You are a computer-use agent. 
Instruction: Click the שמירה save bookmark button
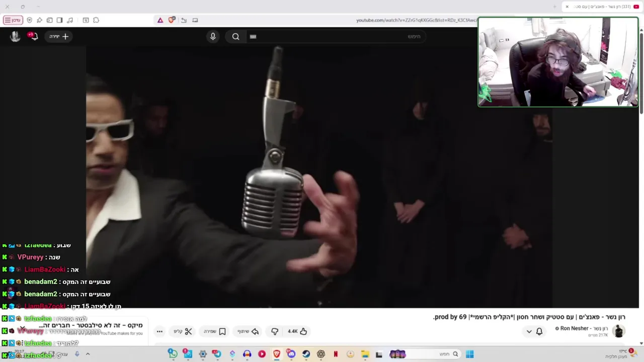click(x=215, y=331)
